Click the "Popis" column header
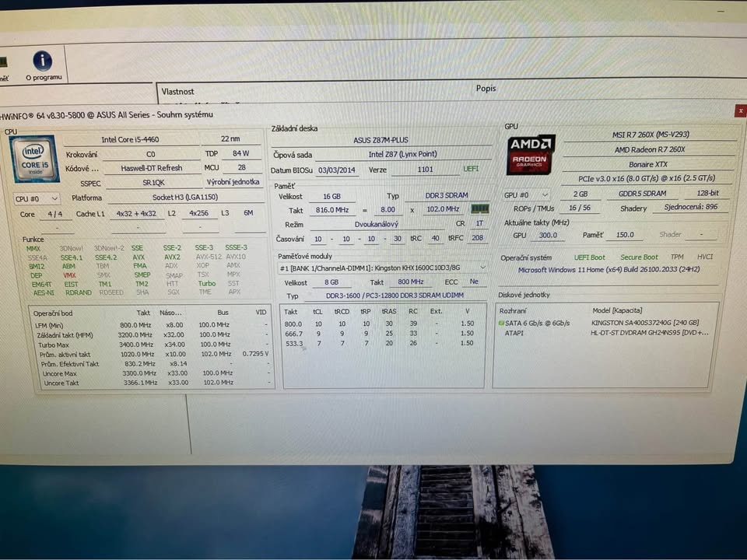 [486, 88]
